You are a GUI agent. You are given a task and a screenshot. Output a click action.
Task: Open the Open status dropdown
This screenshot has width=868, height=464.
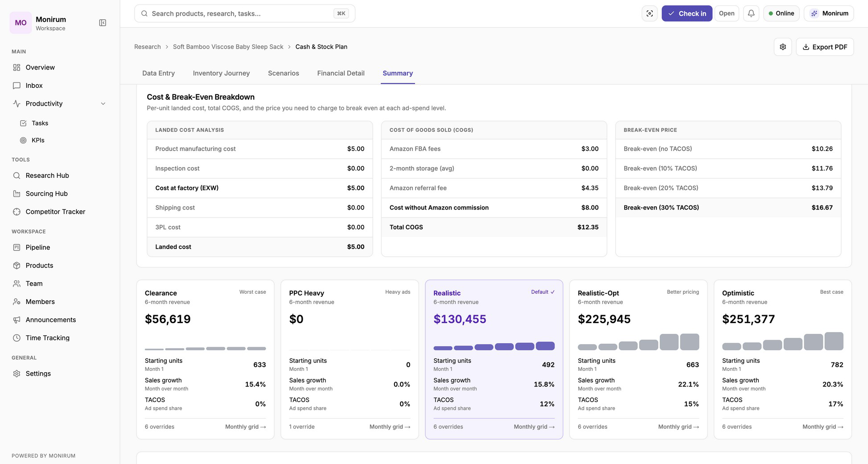pos(726,13)
